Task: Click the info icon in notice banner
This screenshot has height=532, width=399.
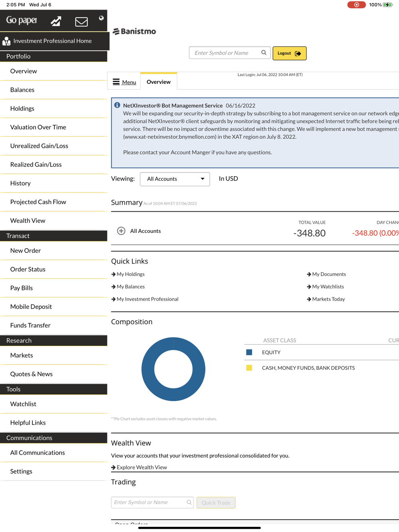Action: 117,105
